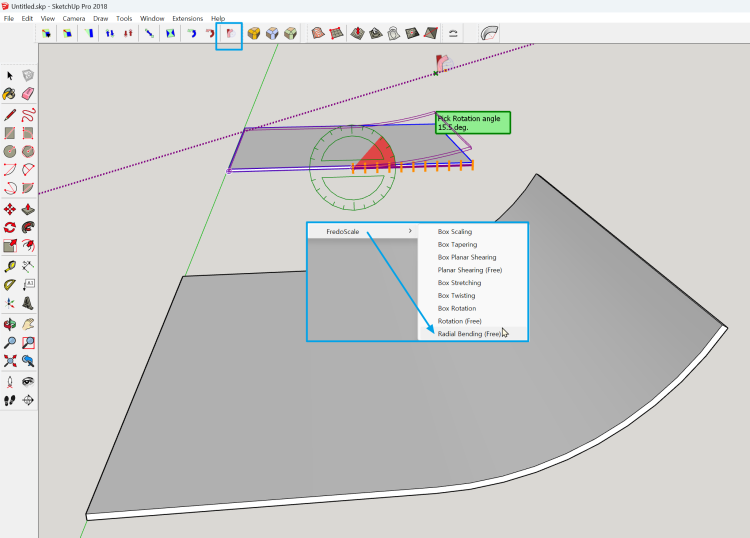Image resolution: width=750 pixels, height=538 pixels.
Task: Choose the Zoom magnifier tool
Action: 10,342
